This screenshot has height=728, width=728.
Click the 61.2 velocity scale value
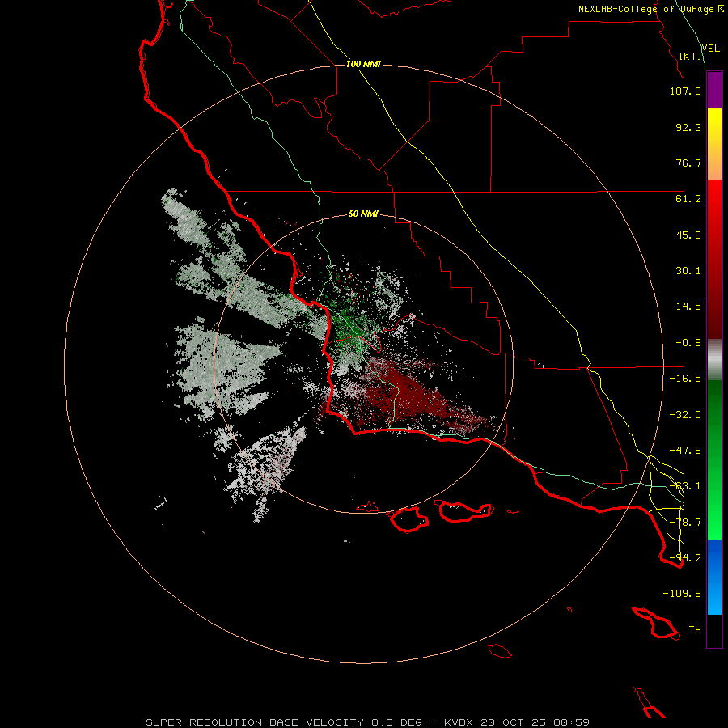coord(688,199)
